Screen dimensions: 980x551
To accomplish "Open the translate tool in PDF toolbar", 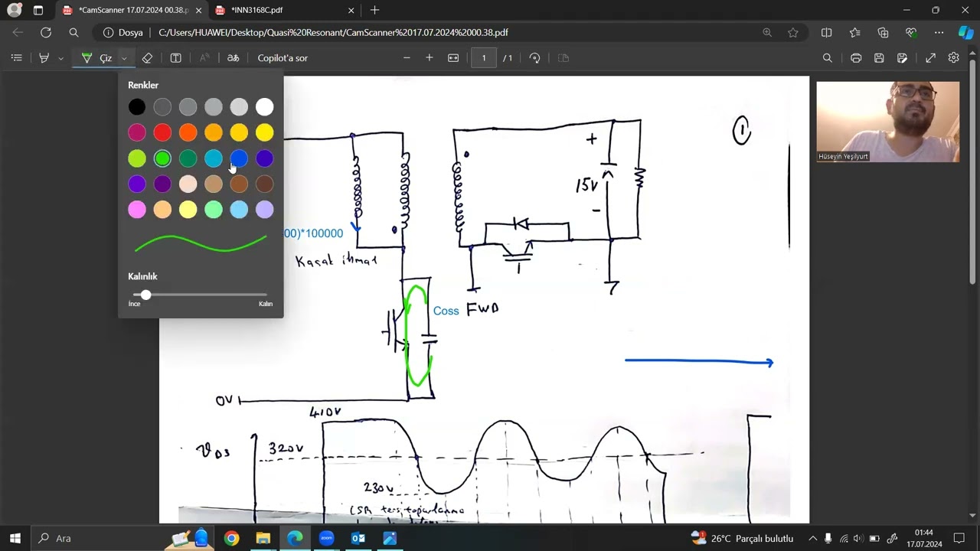I will click(x=233, y=58).
